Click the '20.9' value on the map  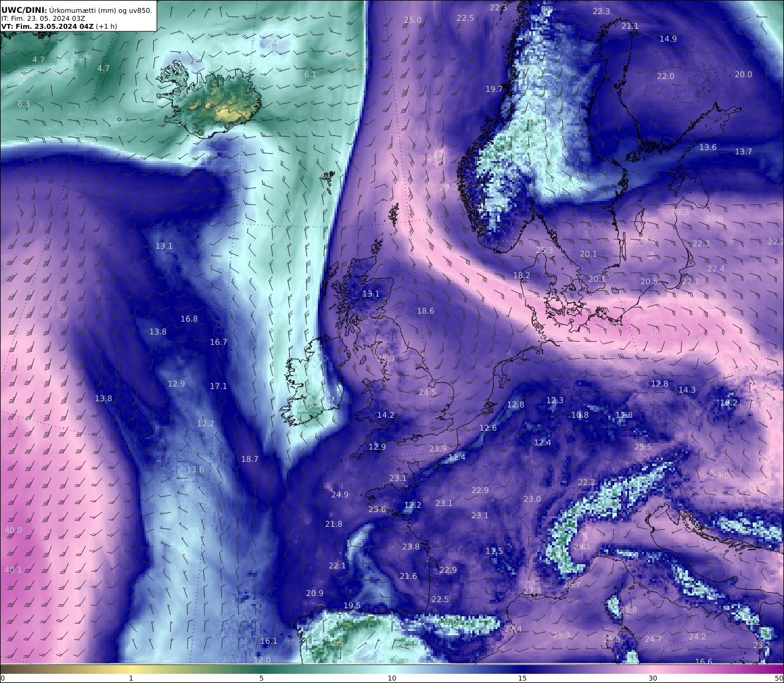click(314, 594)
